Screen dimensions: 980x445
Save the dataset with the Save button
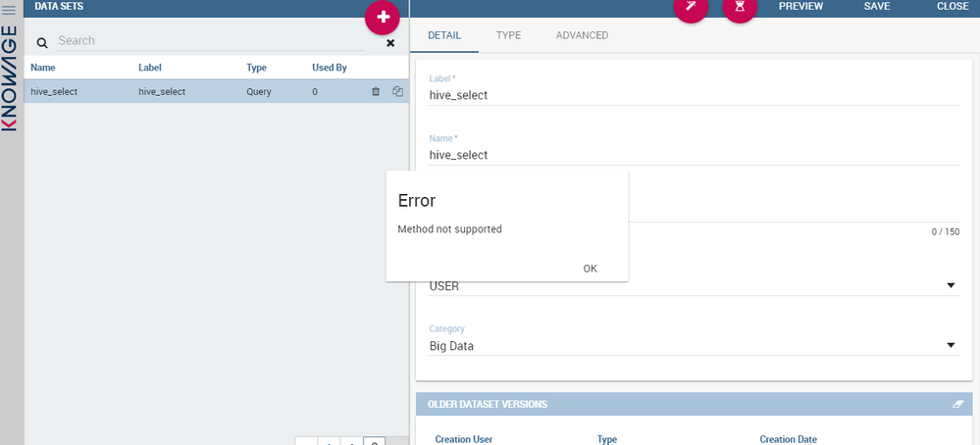877,6
